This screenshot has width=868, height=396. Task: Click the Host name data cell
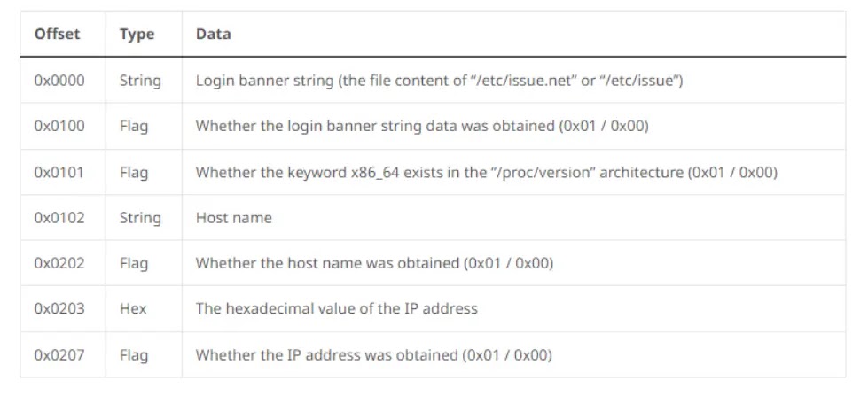(x=233, y=218)
